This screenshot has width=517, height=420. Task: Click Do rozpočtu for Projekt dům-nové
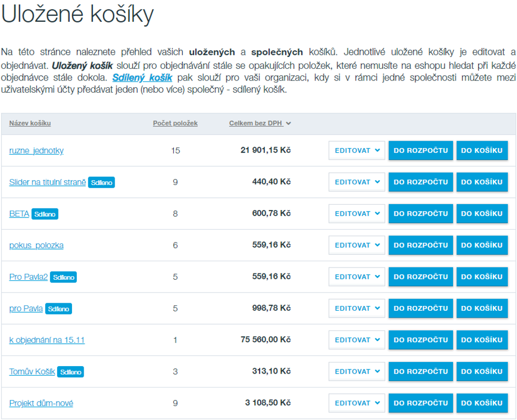coord(421,403)
